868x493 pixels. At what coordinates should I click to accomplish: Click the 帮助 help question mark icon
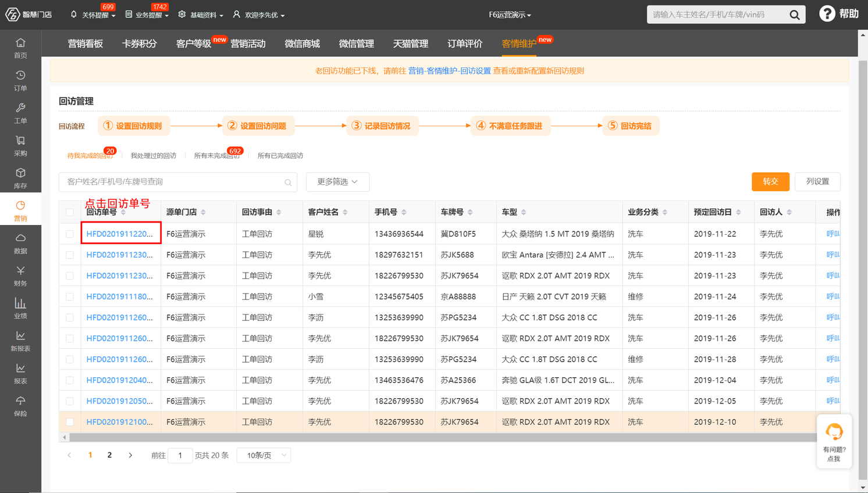pos(827,13)
